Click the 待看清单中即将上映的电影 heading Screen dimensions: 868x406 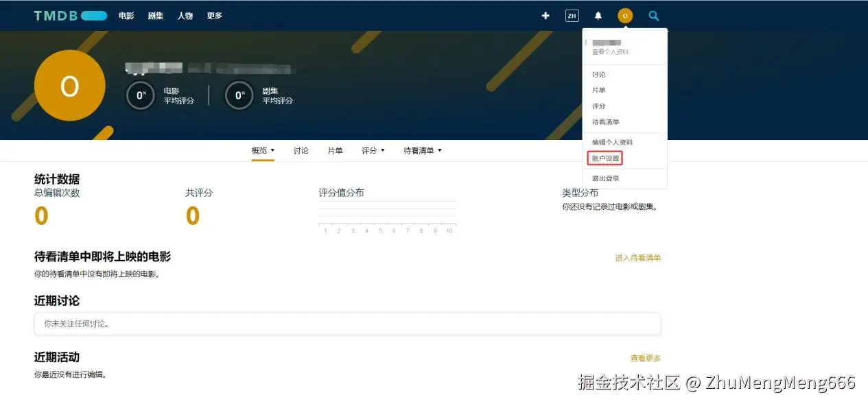(x=102, y=257)
